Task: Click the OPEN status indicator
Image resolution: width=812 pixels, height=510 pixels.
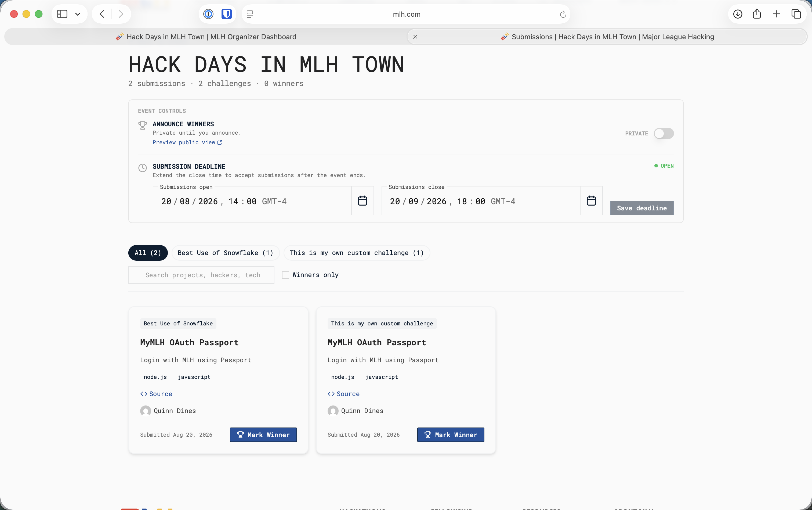Action: pos(664,166)
